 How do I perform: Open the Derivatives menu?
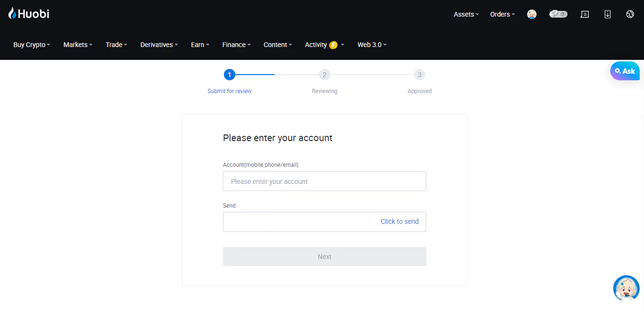coord(159,45)
